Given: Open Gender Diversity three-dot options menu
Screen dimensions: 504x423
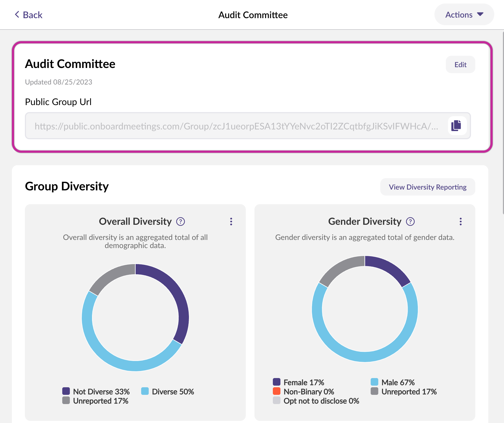Looking at the screenshot, I should (x=460, y=222).
